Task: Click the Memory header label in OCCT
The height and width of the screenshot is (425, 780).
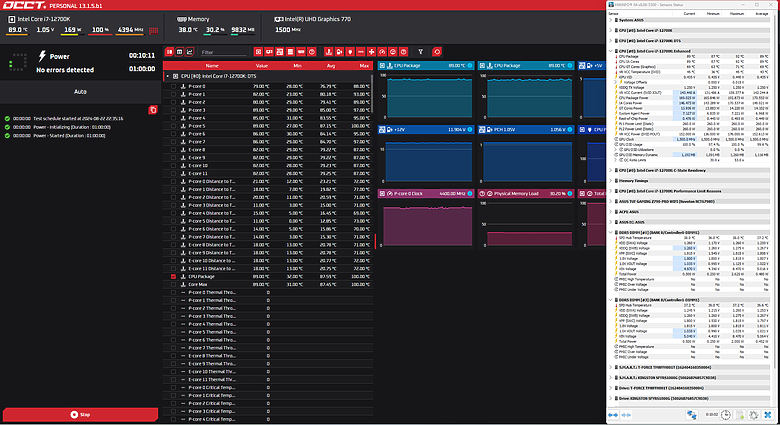Action: 198,19
